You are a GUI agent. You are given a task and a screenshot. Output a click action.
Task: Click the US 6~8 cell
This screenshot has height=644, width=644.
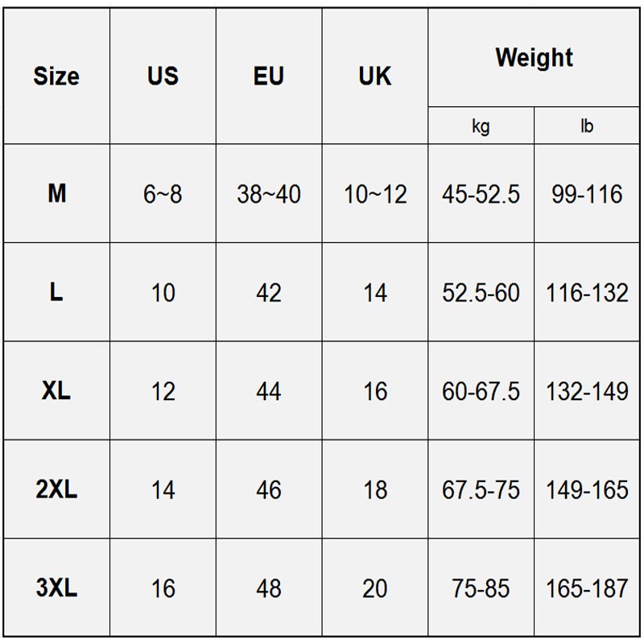tap(163, 194)
